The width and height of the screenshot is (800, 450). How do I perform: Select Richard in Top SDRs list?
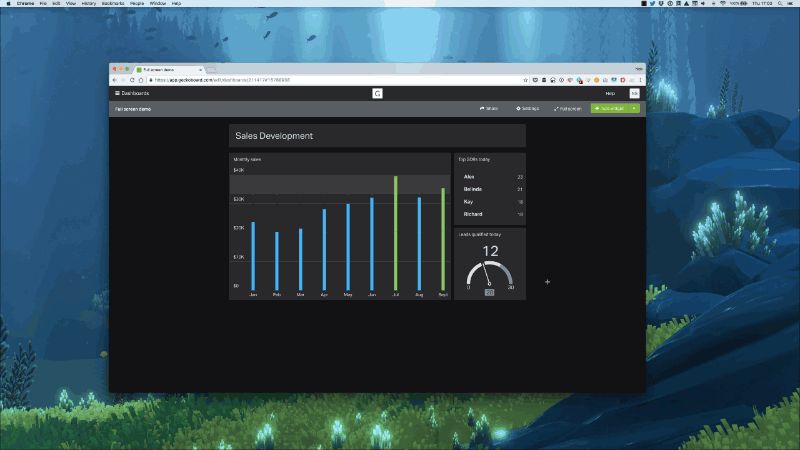point(473,214)
